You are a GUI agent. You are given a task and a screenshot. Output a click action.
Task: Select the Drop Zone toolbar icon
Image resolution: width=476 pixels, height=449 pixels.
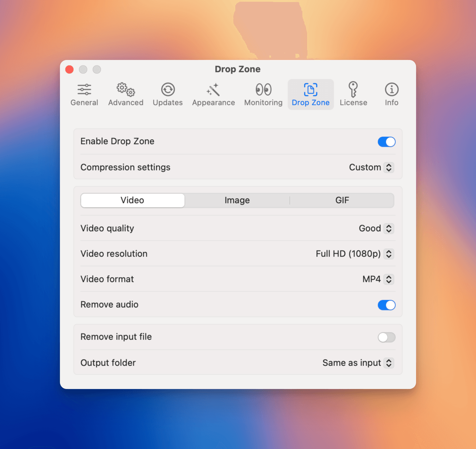[x=310, y=94]
